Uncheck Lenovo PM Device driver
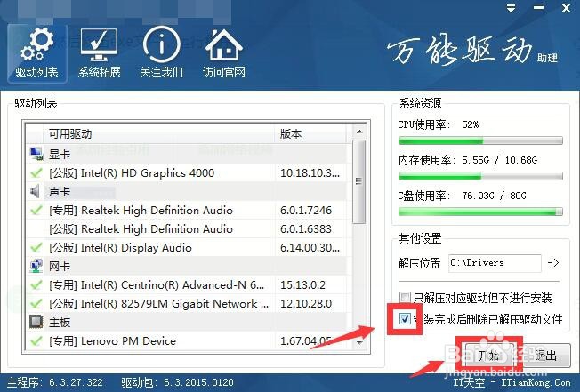The image size is (580, 392). [x=36, y=340]
